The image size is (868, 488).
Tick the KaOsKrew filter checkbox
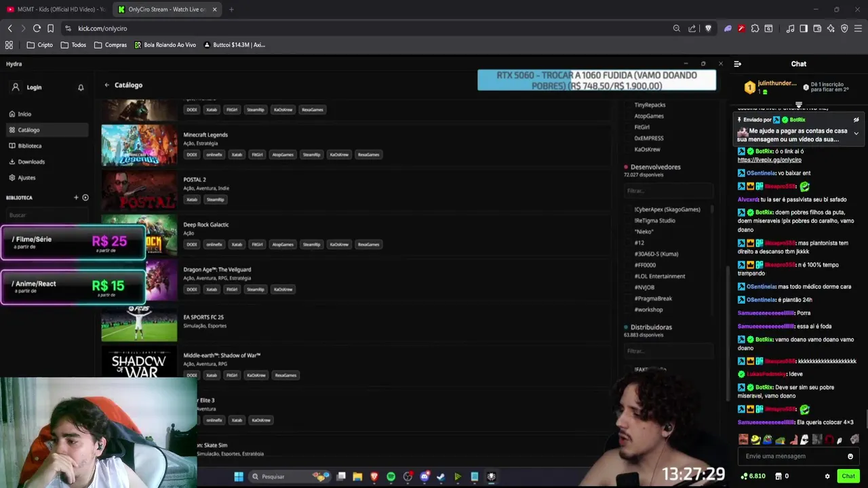[628, 149]
